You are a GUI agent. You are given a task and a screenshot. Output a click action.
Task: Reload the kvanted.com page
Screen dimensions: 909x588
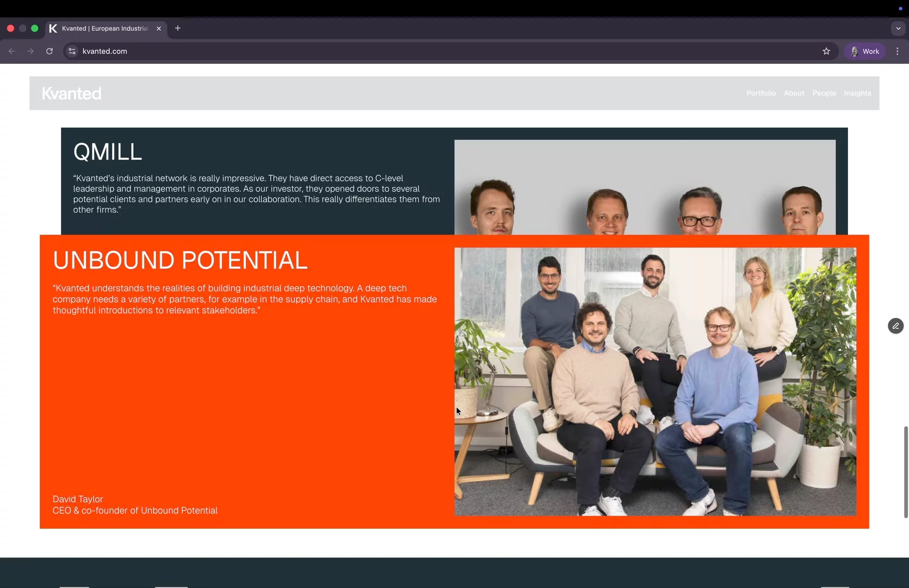click(x=50, y=51)
